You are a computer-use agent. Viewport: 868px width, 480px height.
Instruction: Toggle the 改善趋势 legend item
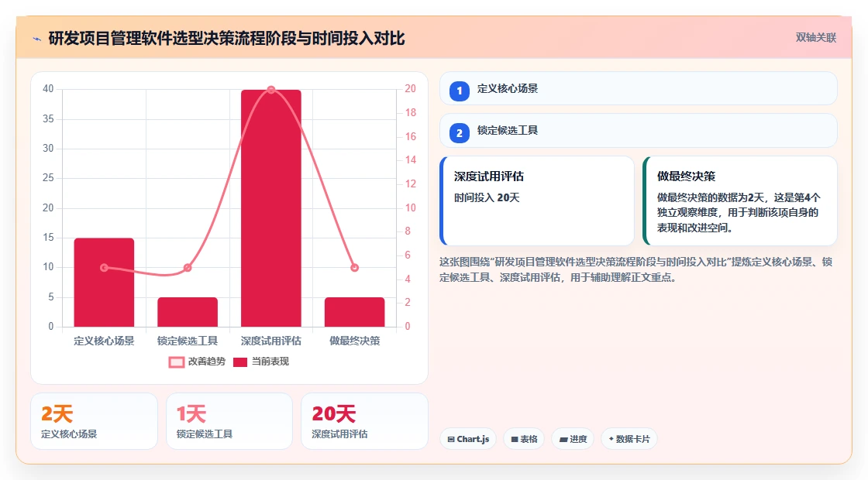pyautogui.click(x=197, y=362)
